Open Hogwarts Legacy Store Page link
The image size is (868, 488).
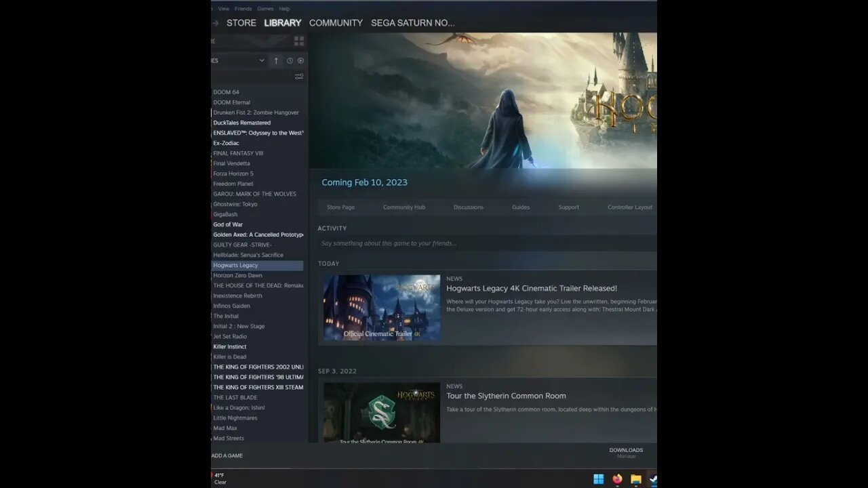(340, 207)
